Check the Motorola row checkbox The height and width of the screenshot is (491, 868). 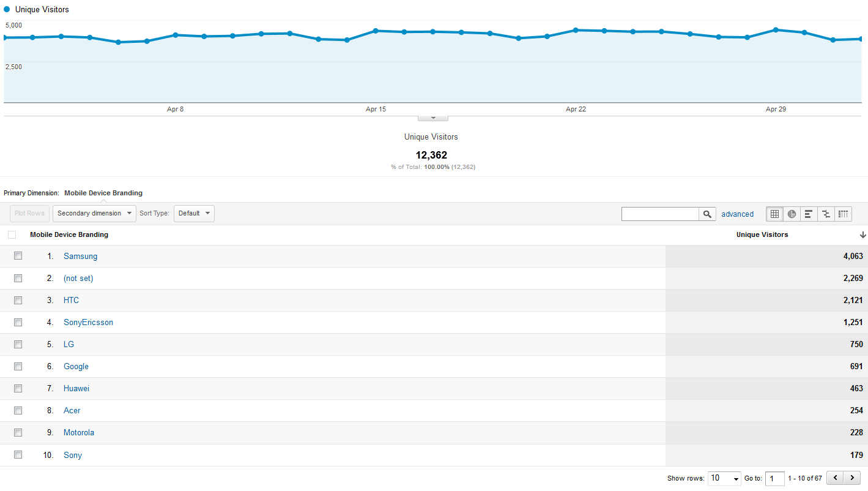click(x=18, y=432)
